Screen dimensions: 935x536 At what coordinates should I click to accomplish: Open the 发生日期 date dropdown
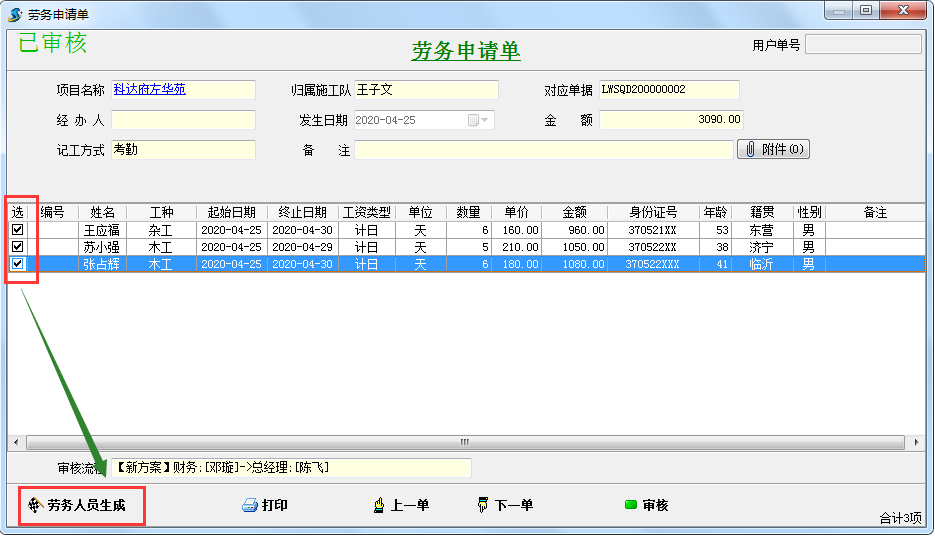point(485,120)
